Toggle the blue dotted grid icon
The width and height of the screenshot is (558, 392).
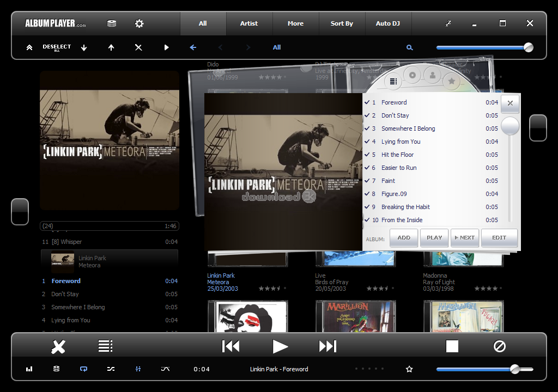pyautogui.click(x=138, y=369)
